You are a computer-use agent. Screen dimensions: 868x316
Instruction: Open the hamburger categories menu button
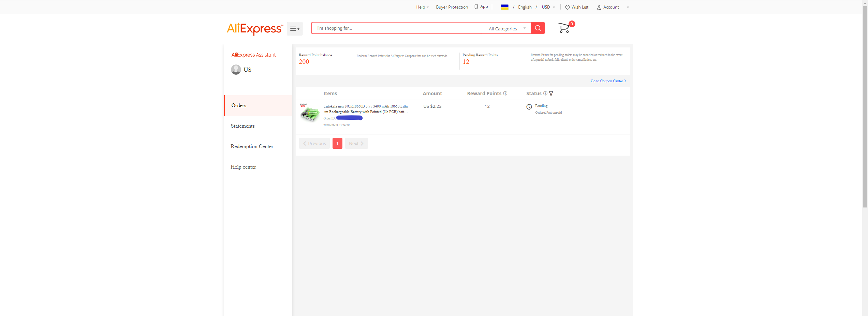[295, 29]
